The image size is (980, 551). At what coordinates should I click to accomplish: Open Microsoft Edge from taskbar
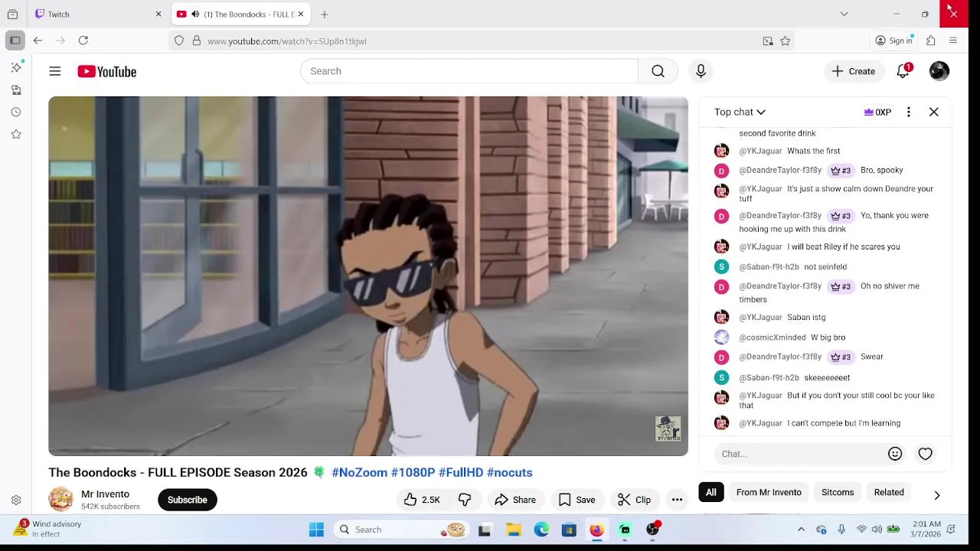click(541, 530)
